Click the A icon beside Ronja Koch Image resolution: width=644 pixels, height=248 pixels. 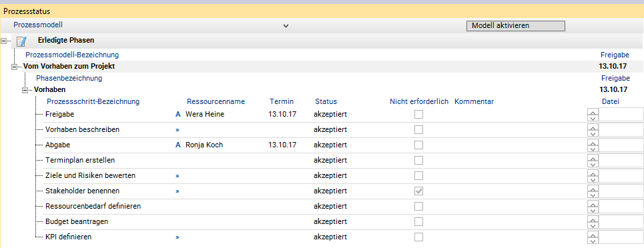click(178, 145)
